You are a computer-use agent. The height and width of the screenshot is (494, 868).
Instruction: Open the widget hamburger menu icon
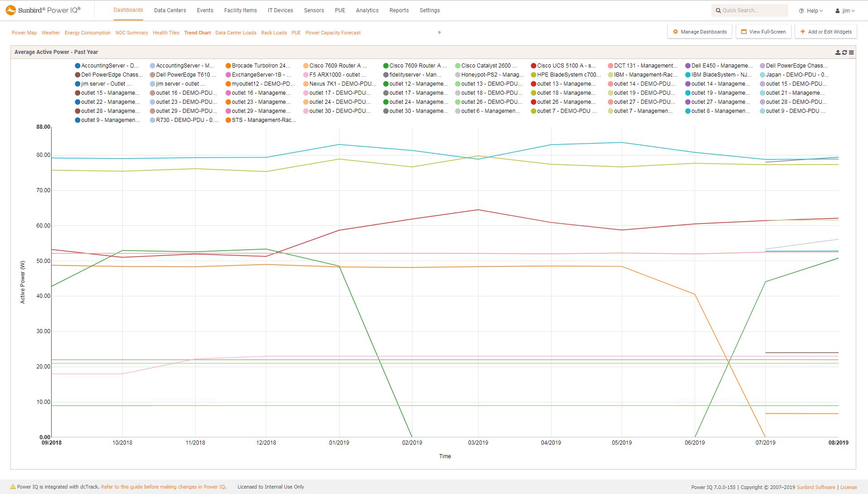point(851,52)
